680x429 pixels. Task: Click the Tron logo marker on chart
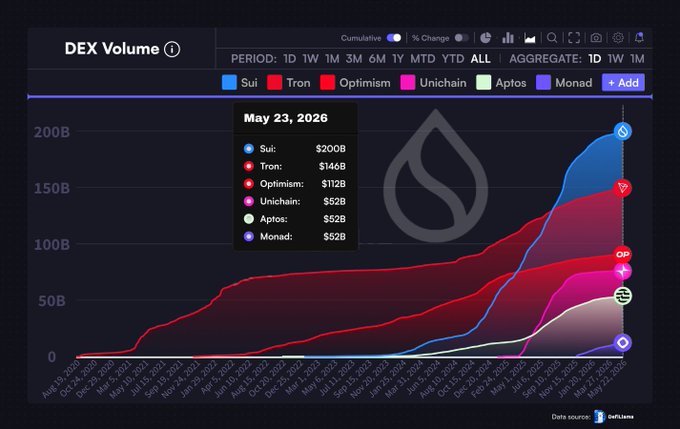pyautogui.click(x=623, y=188)
